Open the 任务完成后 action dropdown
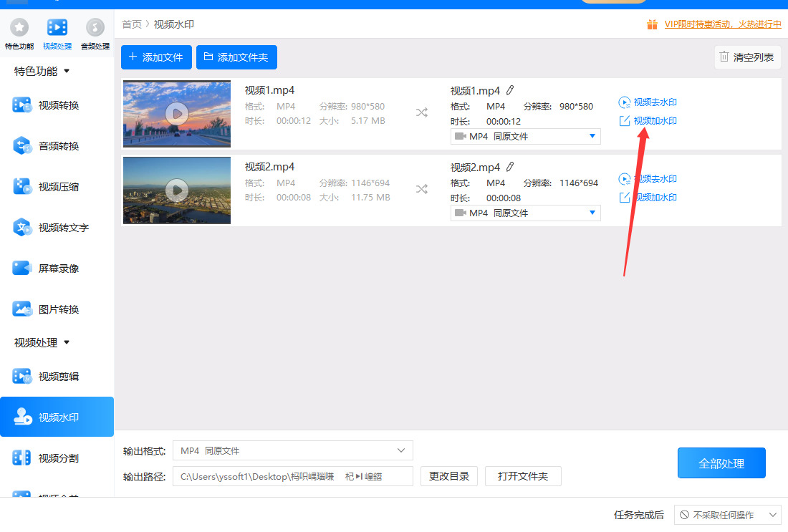This screenshot has height=532, width=788. 728,515
